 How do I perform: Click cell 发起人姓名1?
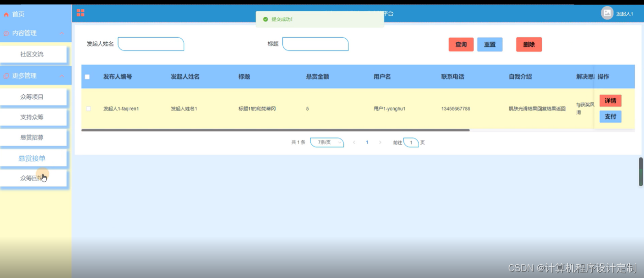184,109
